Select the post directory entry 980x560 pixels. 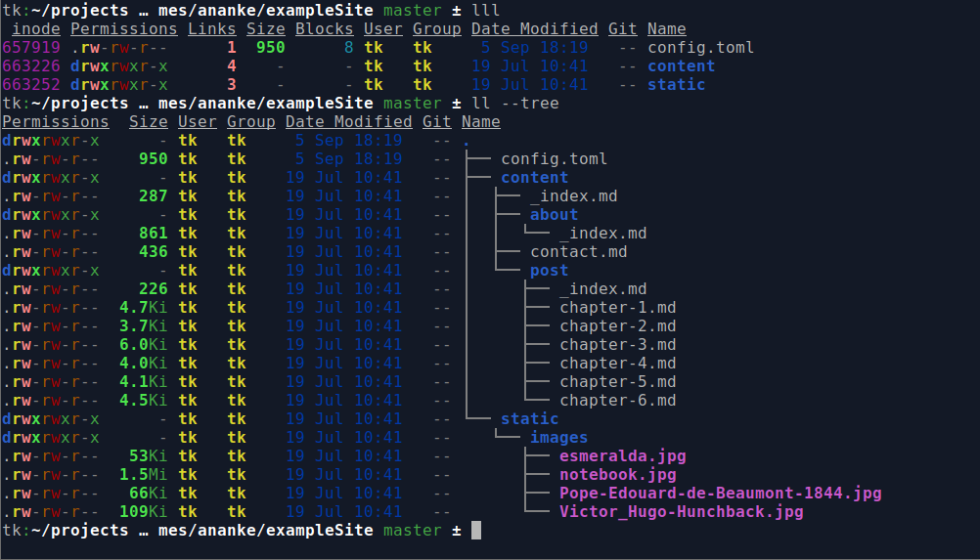[x=549, y=271]
